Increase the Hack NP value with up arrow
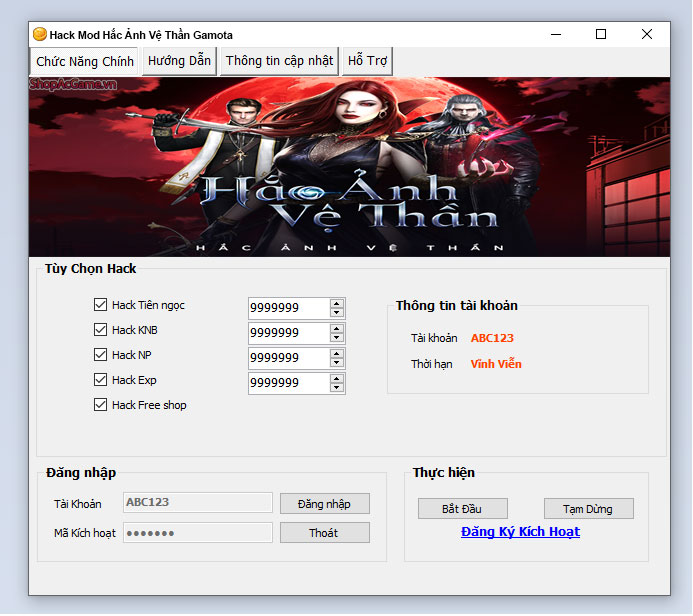The height and width of the screenshot is (616, 693). tap(337, 354)
